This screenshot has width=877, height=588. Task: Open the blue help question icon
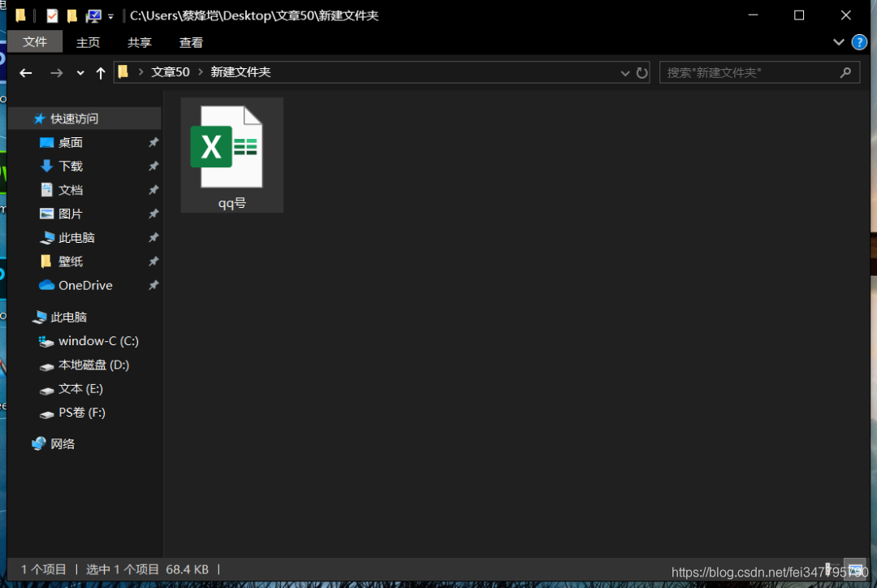[859, 42]
